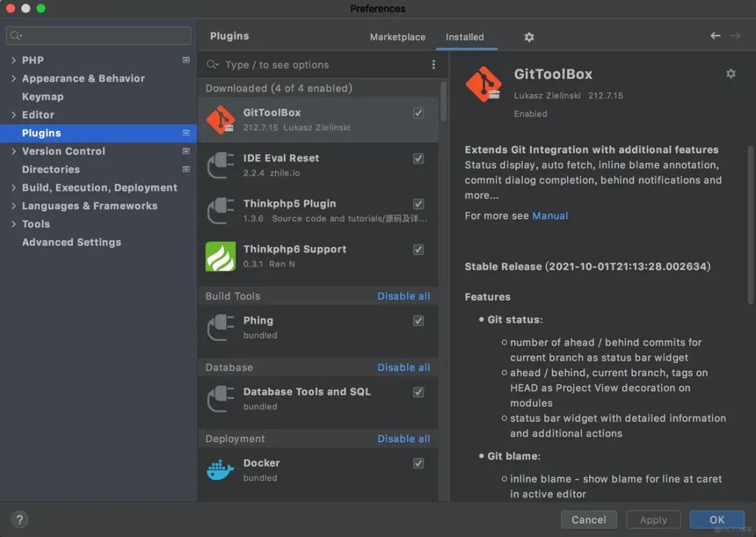
Task: Uncheck the IDE Eval Reset plugin
Action: tap(419, 158)
